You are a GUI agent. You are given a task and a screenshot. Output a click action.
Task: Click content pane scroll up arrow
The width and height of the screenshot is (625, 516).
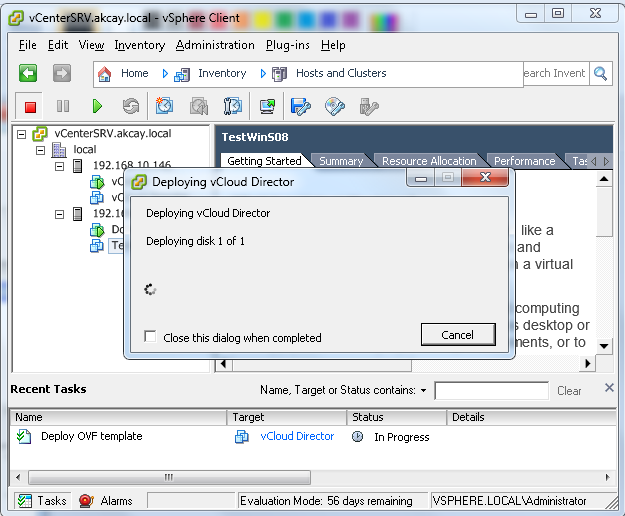604,179
